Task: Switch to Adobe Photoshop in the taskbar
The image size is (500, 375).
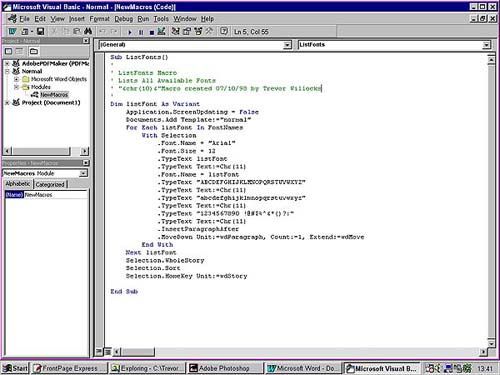Action: tap(224, 368)
